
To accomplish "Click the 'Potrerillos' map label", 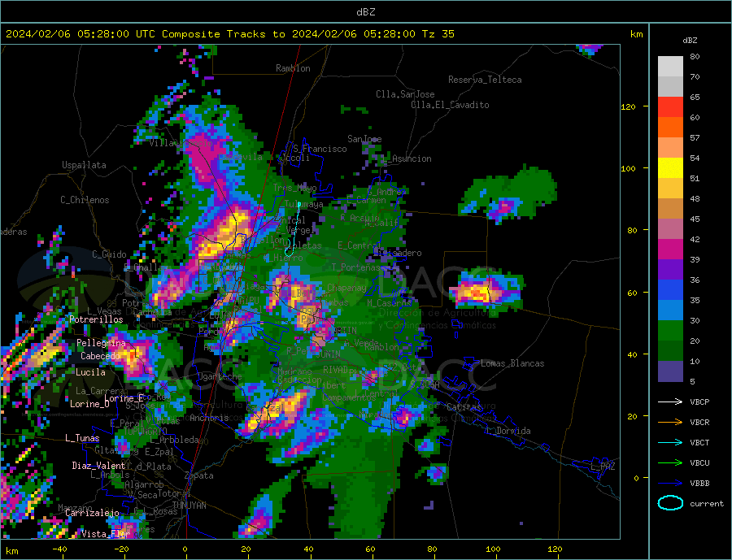I will 96,319.
